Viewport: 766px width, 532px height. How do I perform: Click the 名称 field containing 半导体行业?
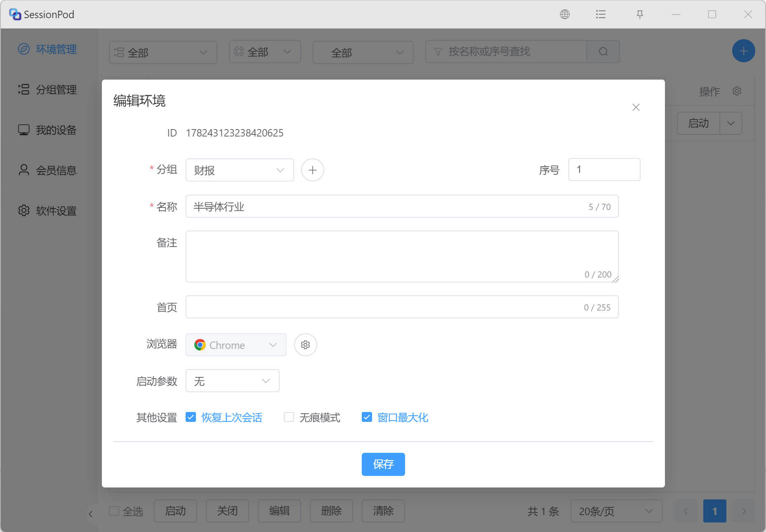click(x=402, y=206)
